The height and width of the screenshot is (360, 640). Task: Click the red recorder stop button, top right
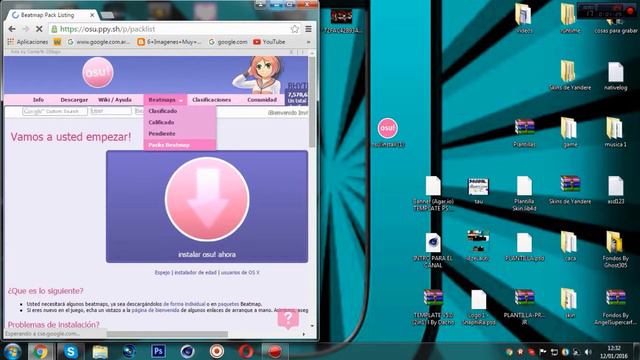pyautogui.click(x=629, y=11)
